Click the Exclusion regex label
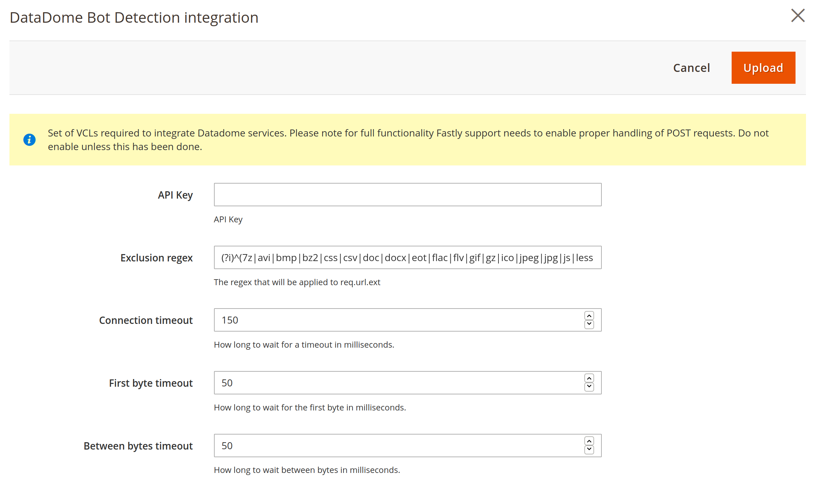Screen dimensions: 821x504 click(156, 258)
